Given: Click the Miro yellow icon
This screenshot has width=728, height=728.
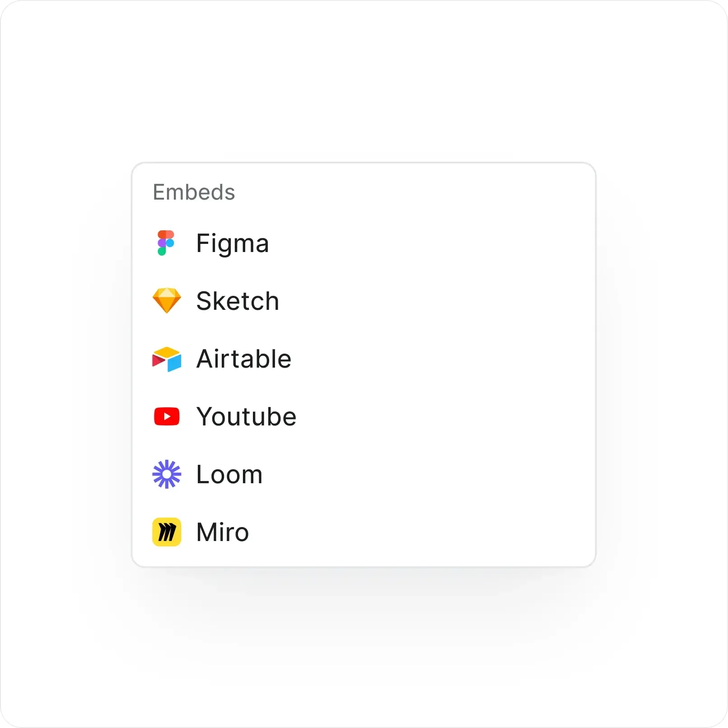Looking at the screenshot, I should [x=166, y=532].
